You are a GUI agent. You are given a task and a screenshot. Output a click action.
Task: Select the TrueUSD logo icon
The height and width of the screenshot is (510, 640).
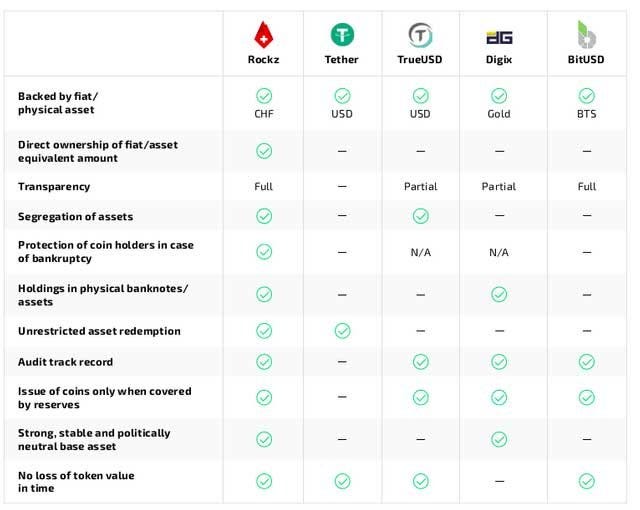[420, 35]
